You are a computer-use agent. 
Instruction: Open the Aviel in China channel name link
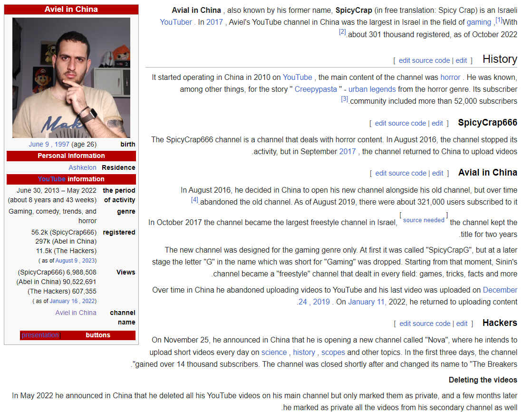point(76,313)
